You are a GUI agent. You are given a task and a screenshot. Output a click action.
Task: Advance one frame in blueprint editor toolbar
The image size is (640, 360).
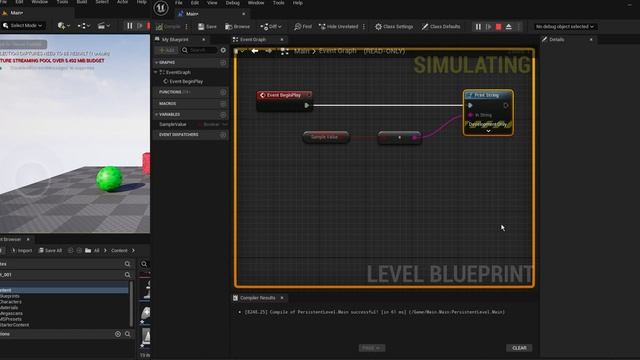click(489, 27)
